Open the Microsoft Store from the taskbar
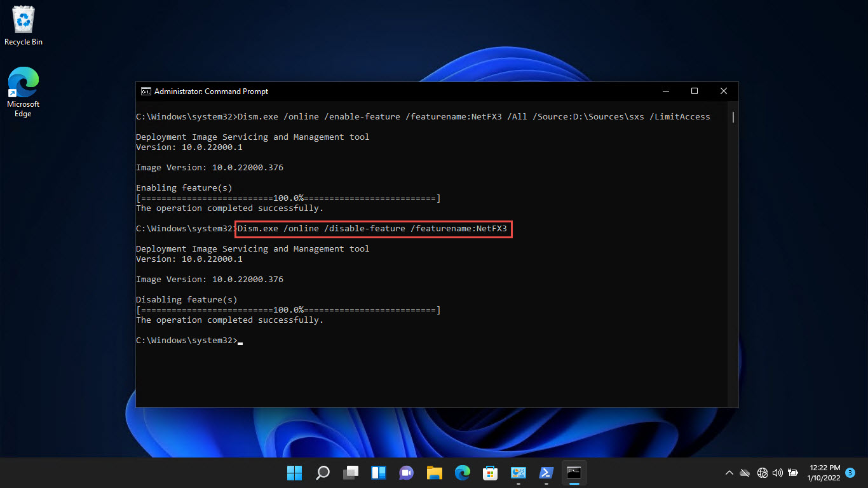The height and width of the screenshot is (488, 868). coord(490,473)
